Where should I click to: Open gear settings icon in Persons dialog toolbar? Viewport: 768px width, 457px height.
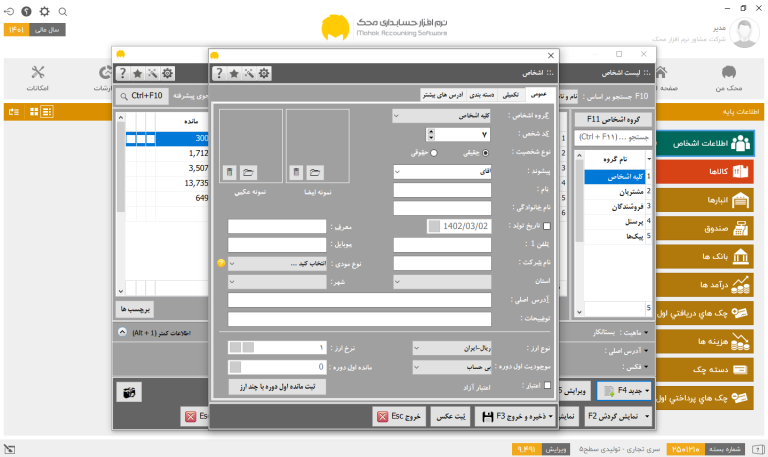tap(264, 73)
